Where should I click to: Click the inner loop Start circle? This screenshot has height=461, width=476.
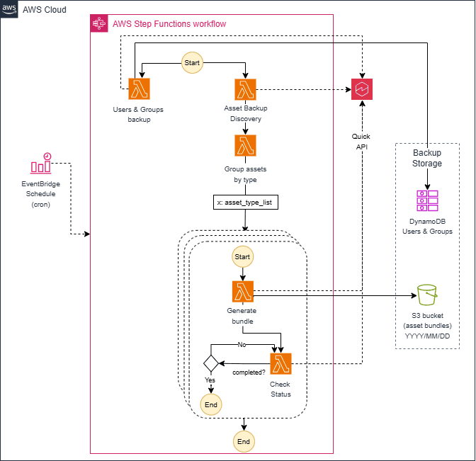(x=242, y=257)
